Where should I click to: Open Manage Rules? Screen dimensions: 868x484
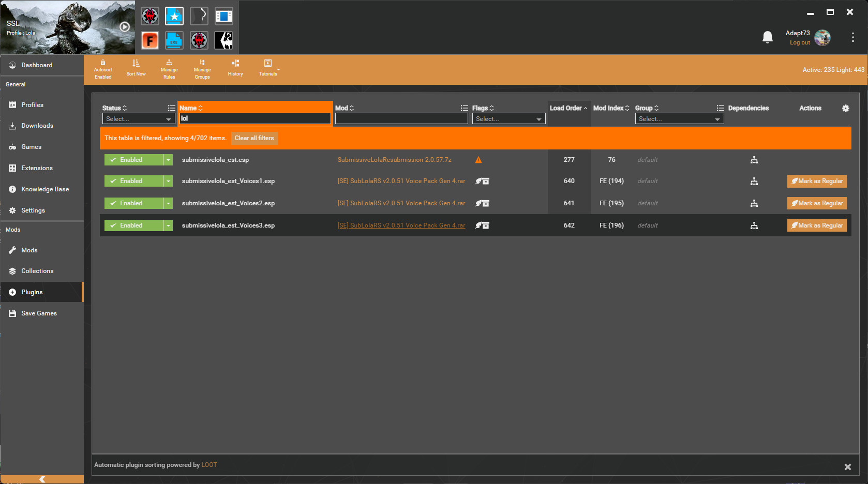(169, 69)
